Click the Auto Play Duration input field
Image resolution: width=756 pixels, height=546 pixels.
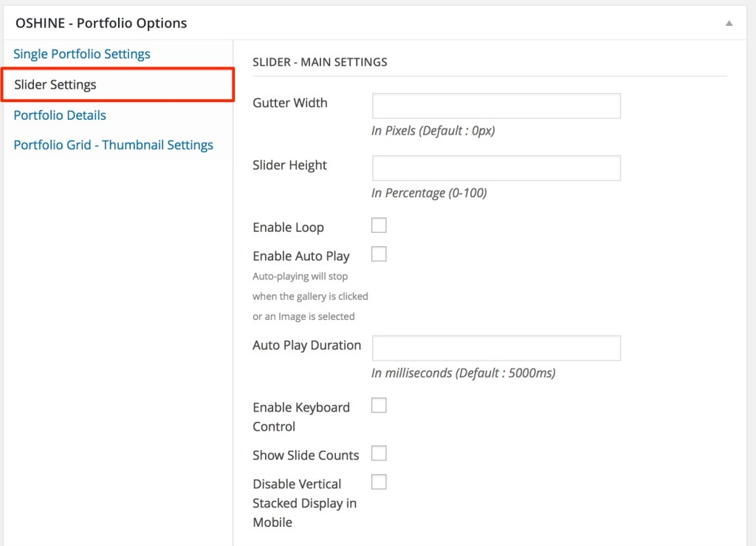pos(495,348)
